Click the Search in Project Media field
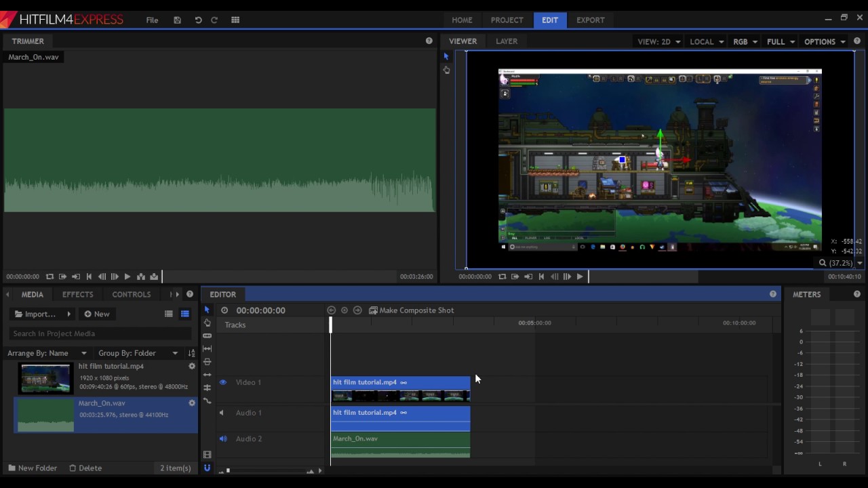This screenshot has width=868, height=488. point(100,333)
